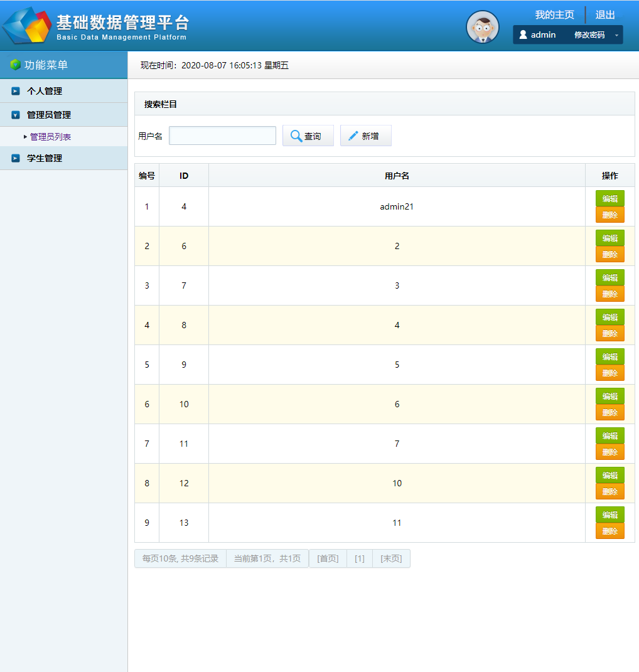Viewport: 639px width, 672px height.
Task: Click the 用户名 column header
Action: point(397,176)
